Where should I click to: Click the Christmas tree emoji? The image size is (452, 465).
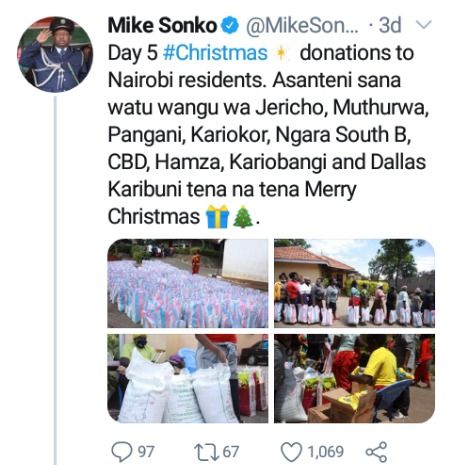click(x=243, y=217)
